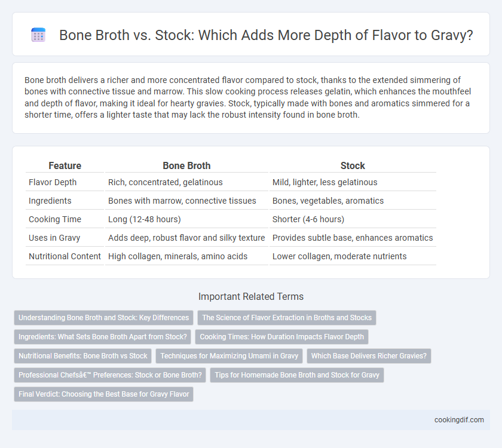Open 'Professional Chefs' Preferences' tag

[110, 375]
